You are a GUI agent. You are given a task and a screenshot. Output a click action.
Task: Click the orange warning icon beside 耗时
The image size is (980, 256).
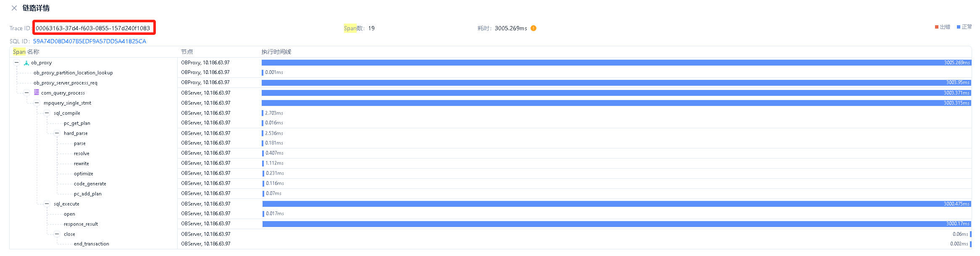pos(533,28)
